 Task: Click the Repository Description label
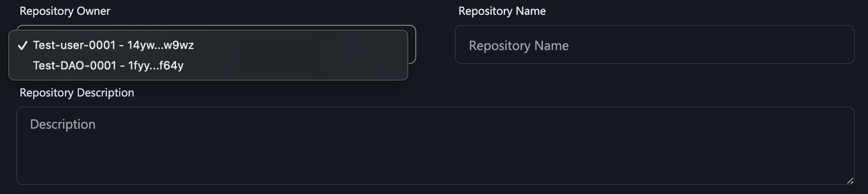77,92
